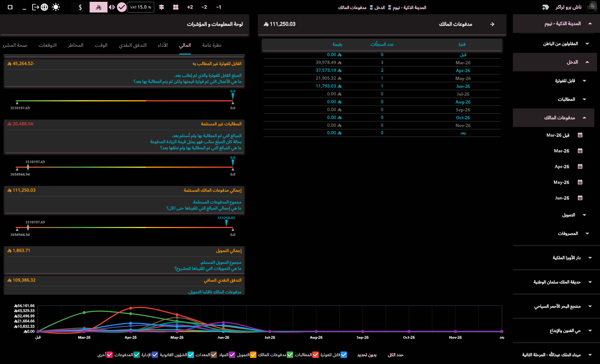Click حدد الكل below the chart
This screenshot has height=364, width=600.
click(x=395, y=355)
